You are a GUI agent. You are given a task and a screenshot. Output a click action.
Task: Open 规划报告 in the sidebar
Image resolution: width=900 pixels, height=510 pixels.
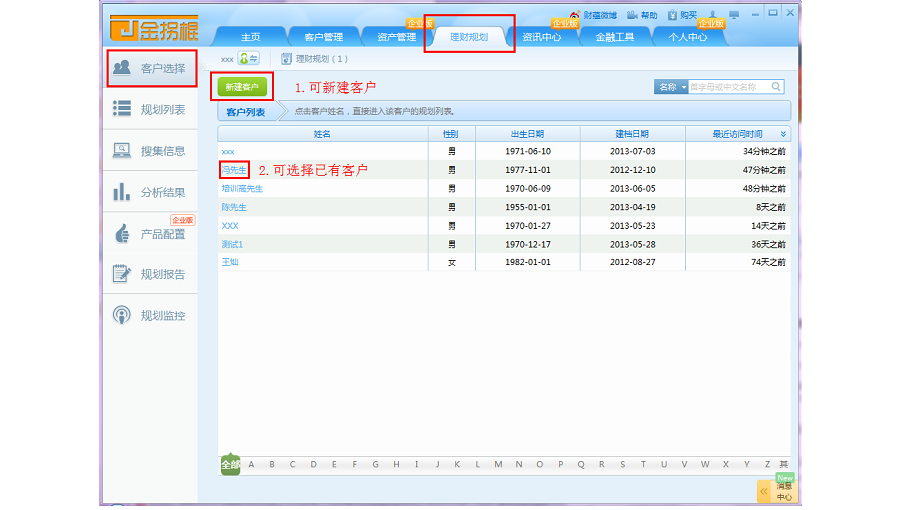click(151, 274)
